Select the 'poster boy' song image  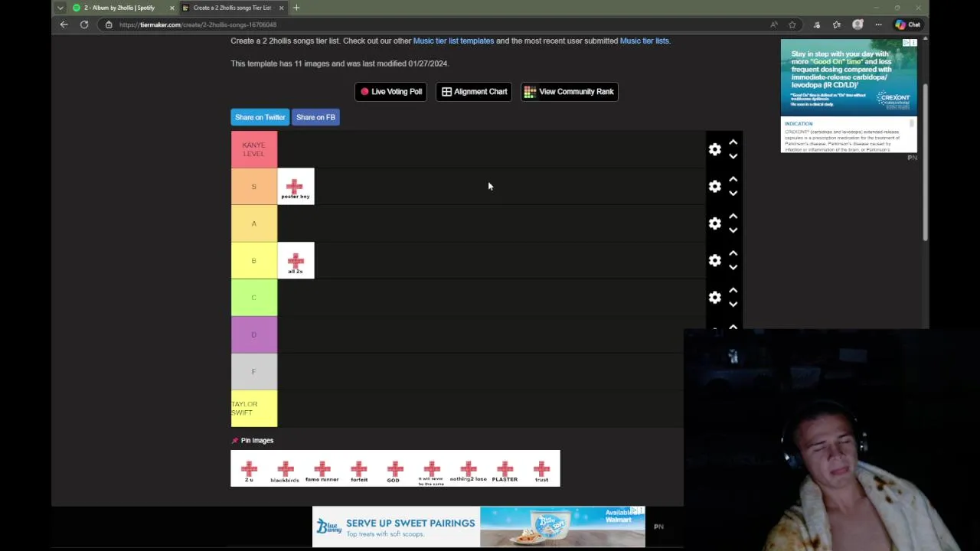(296, 187)
